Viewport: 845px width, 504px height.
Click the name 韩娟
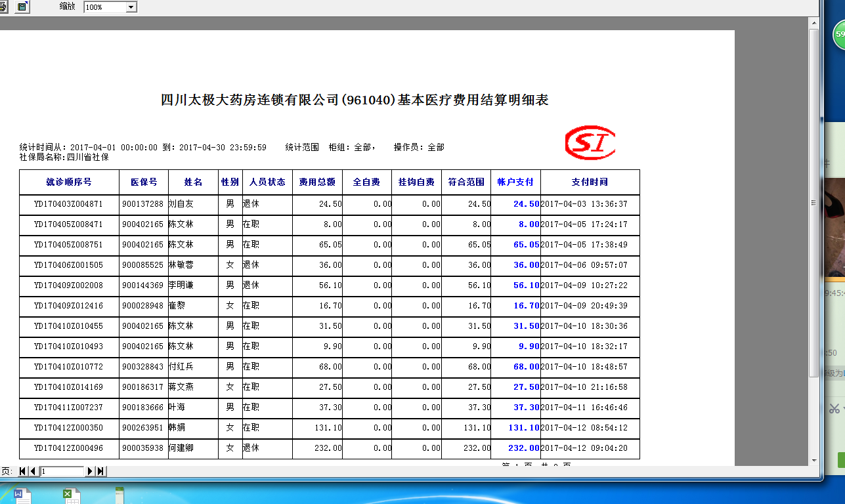coord(177,428)
